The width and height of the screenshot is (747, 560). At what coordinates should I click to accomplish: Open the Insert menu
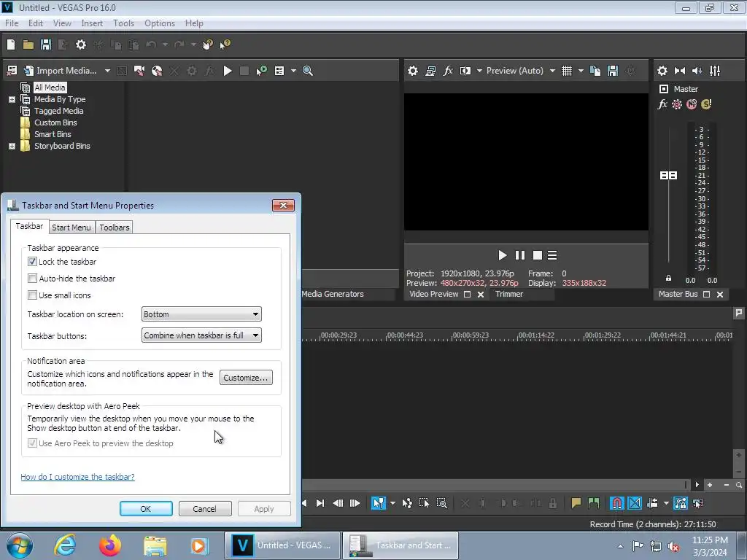[92, 23]
